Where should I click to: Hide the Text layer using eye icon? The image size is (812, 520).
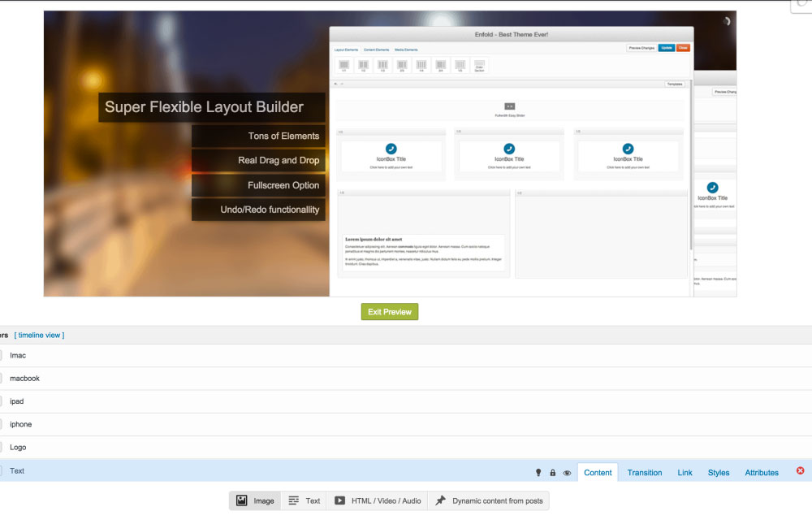pos(567,473)
